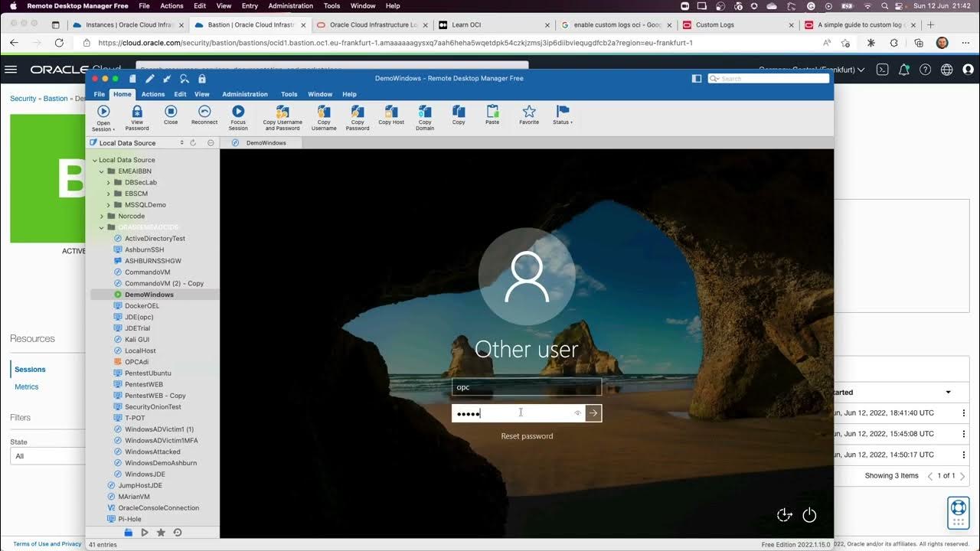Select the ActiveDirectoryTest entry
This screenshot has height=551, width=980.
[x=155, y=238]
